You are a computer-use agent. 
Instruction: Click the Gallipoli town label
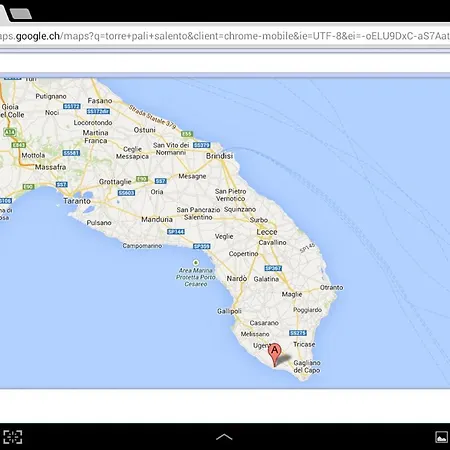(229, 311)
